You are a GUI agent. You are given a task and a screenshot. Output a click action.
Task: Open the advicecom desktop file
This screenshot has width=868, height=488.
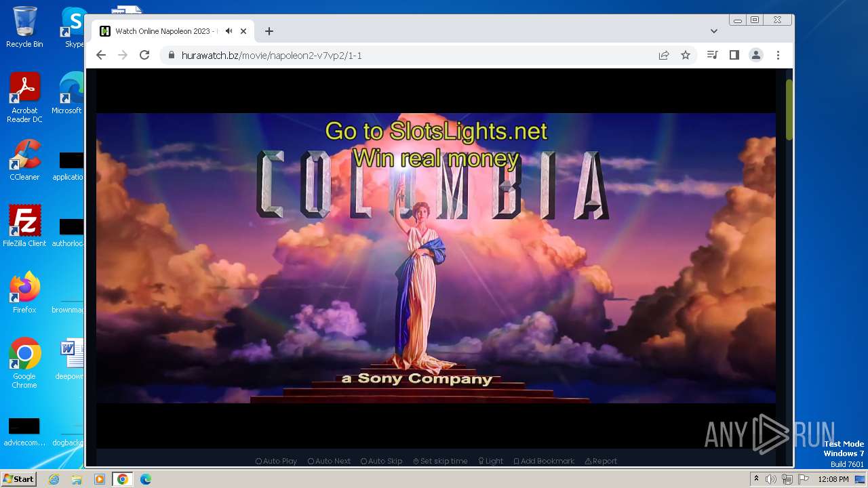point(24,432)
